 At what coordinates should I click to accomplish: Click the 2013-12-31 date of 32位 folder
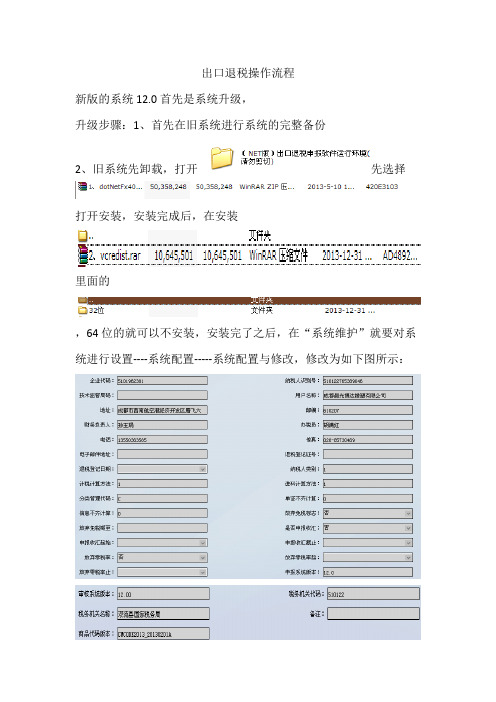350,310
